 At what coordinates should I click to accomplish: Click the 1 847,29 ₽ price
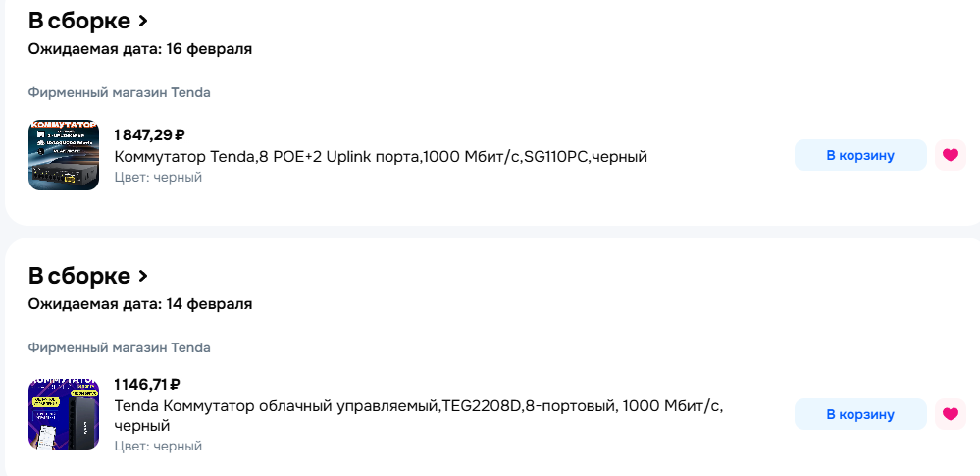pos(149,135)
